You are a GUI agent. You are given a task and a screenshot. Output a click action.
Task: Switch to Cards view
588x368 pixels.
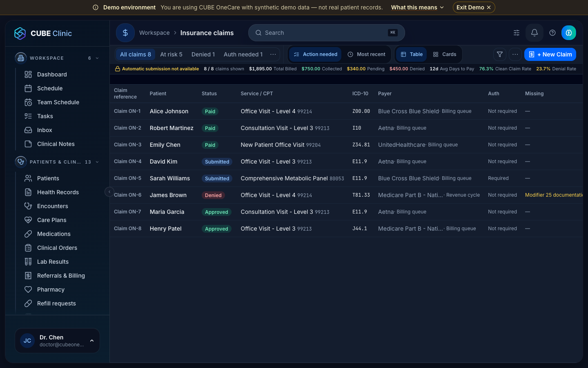(445, 54)
